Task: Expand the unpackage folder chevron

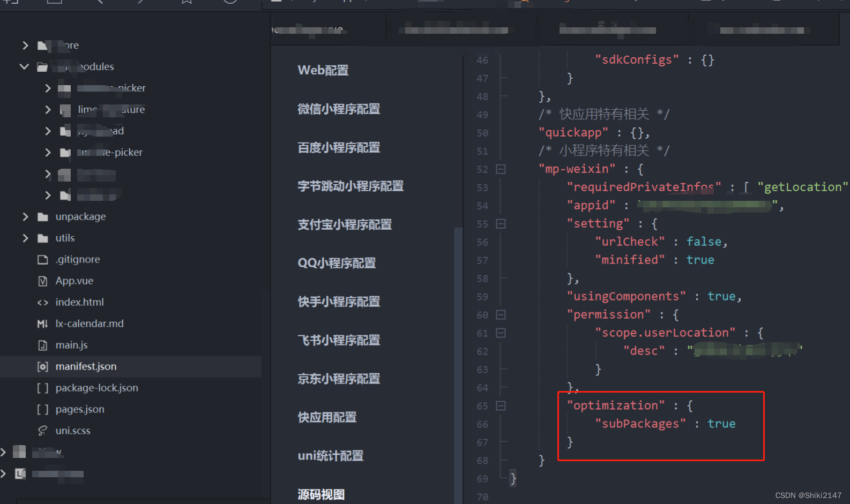Action: point(25,216)
